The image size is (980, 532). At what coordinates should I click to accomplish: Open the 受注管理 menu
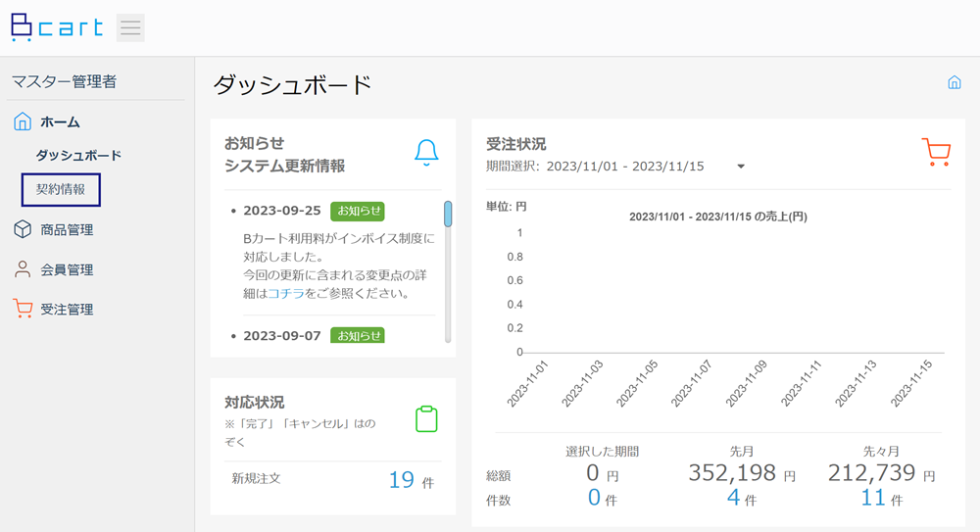(x=67, y=310)
